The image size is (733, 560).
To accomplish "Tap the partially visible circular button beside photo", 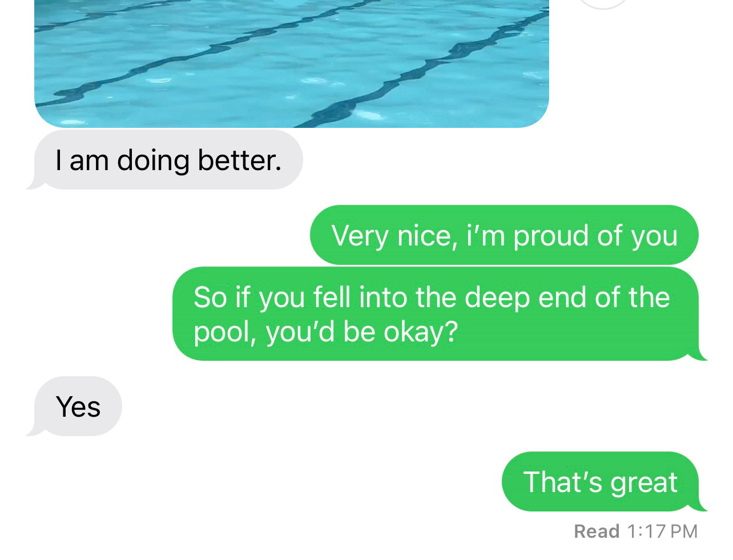I will (x=604, y=4).
